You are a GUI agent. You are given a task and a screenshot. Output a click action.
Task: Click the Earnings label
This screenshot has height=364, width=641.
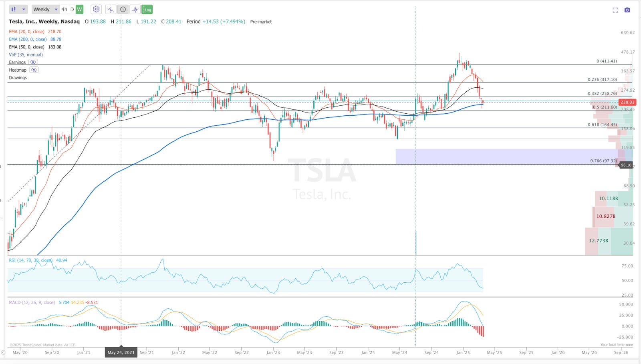[17, 62]
